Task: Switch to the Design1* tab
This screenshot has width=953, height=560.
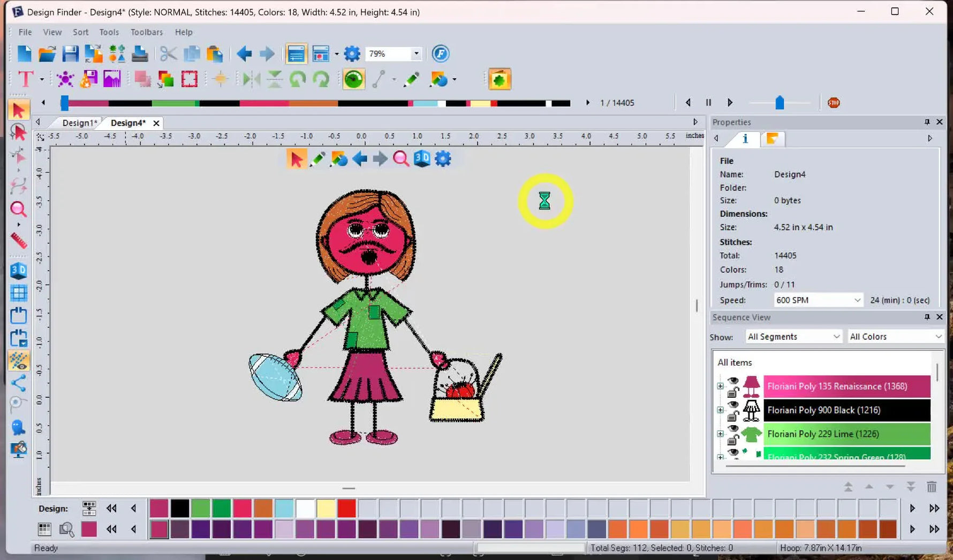Action: coord(79,123)
